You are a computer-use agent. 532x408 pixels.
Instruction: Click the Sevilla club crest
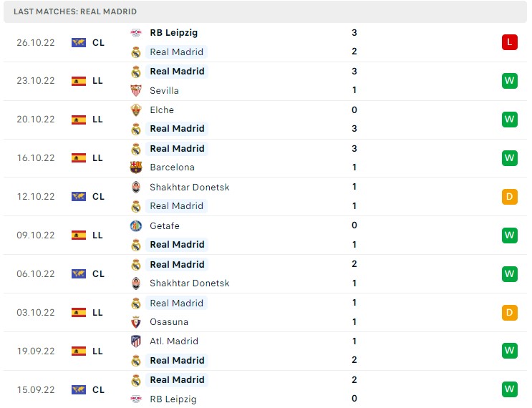pos(136,91)
